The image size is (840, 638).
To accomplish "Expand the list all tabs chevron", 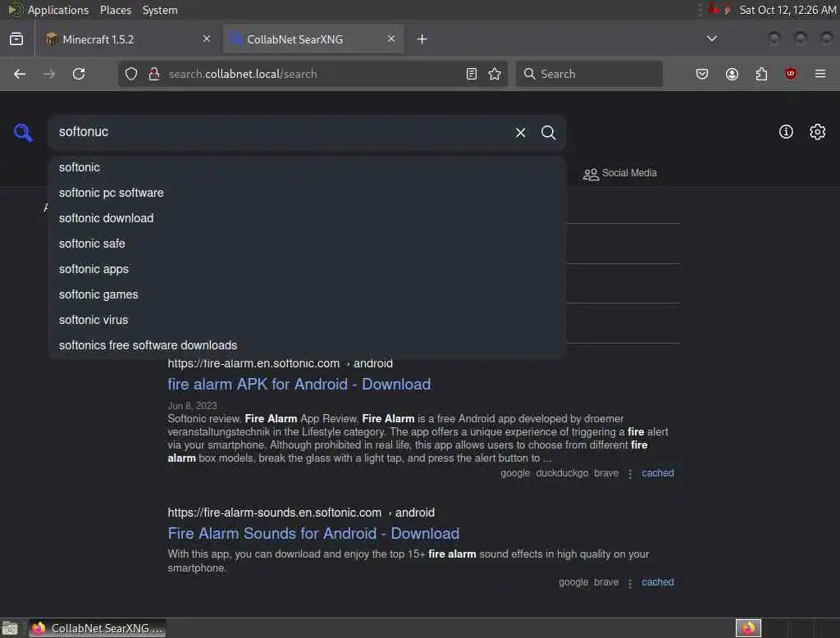I will (712, 39).
